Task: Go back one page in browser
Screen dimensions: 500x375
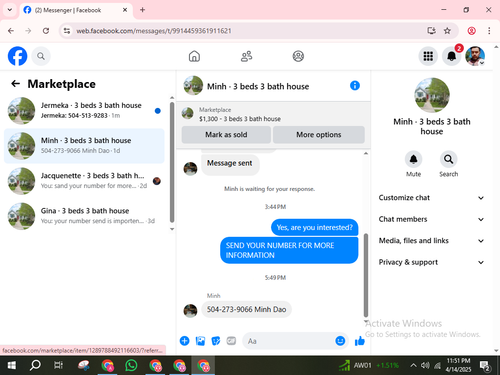Action: click(11, 31)
